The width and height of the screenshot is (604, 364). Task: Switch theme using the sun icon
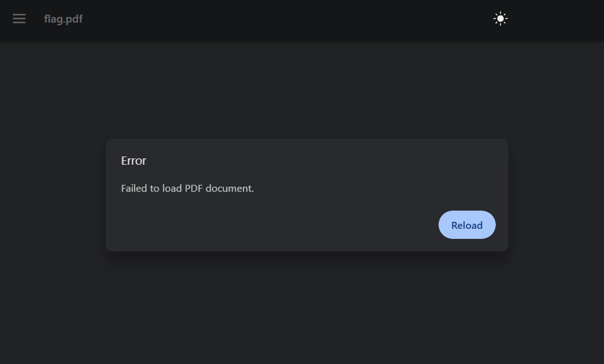coord(500,18)
